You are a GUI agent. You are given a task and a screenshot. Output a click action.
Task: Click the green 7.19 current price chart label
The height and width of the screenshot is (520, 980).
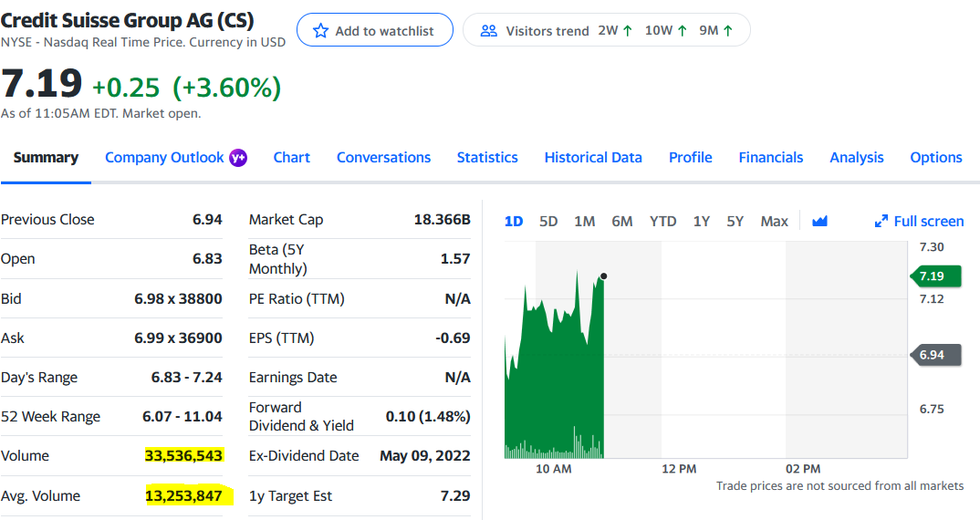tap(935, 276)
